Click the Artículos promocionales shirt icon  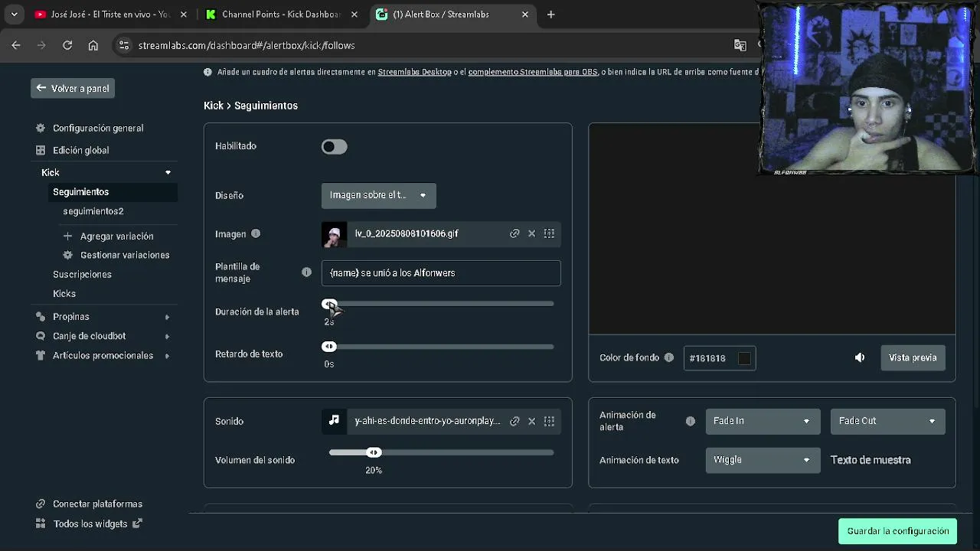tap(41, 355)
